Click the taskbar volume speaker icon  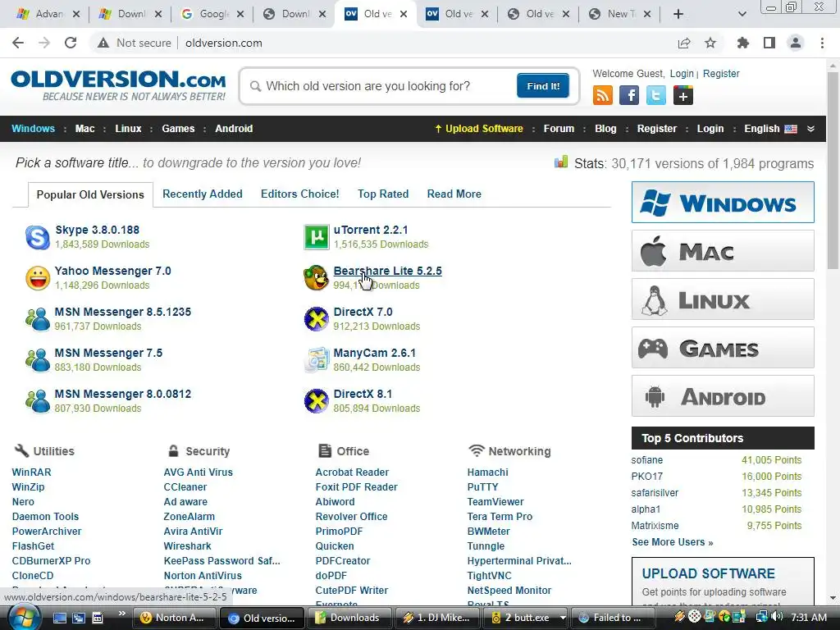coord(777,617)
